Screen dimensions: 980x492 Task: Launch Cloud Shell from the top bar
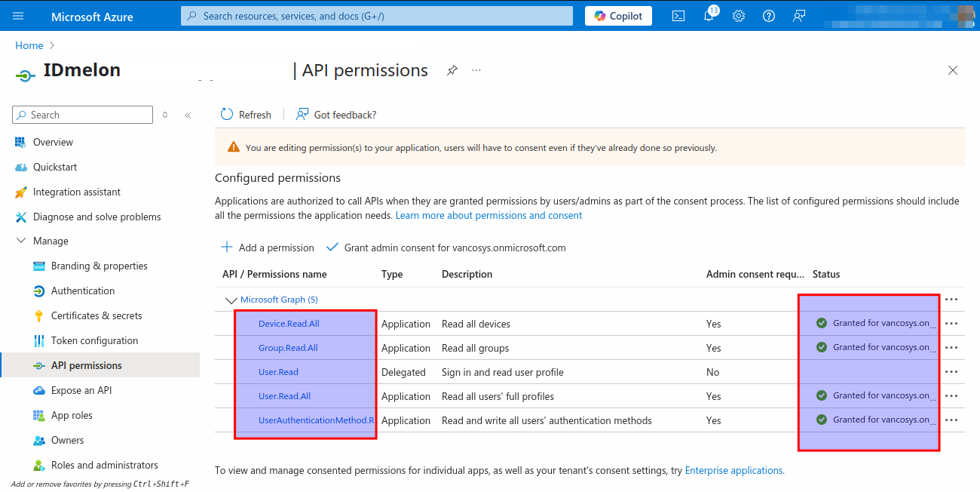tap(678, 16)
